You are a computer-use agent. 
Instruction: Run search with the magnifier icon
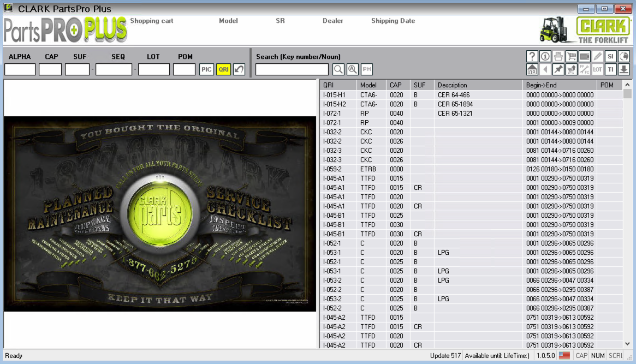pyautogui.click(x=338, y=69)
